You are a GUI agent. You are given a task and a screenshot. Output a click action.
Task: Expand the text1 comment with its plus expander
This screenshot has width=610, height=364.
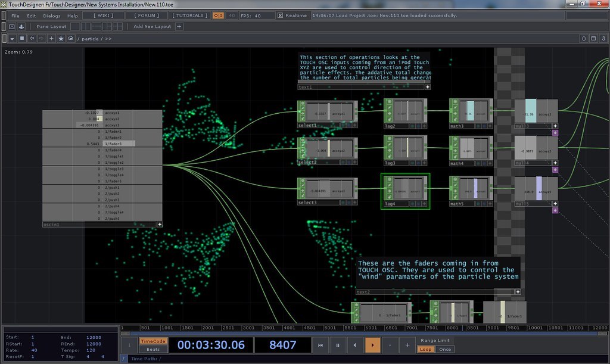(428, 86)
